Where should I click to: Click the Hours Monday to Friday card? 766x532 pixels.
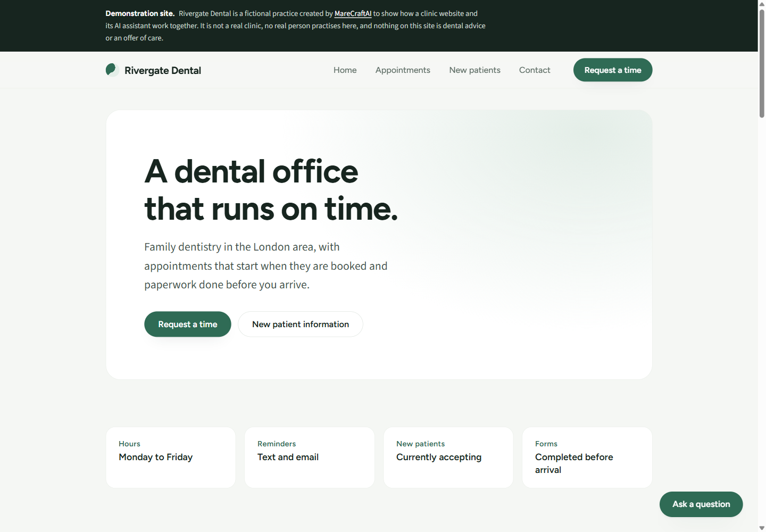tap(171, 458)
